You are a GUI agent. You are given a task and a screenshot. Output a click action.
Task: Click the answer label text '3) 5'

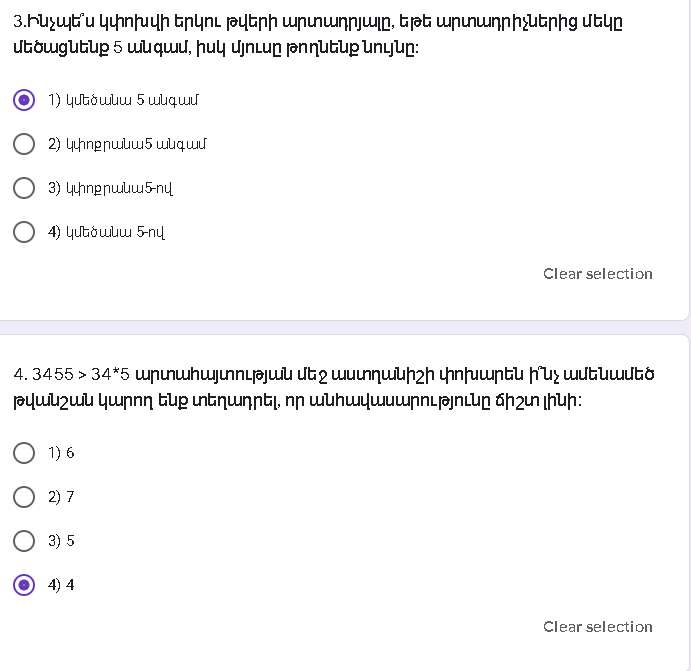point(61,541)
